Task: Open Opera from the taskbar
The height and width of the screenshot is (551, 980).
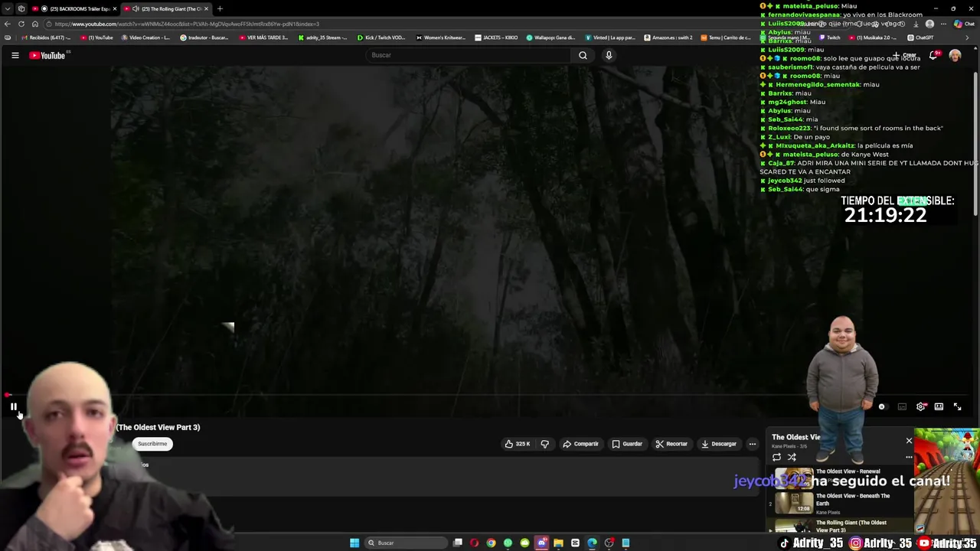Action: click(474, 543)
